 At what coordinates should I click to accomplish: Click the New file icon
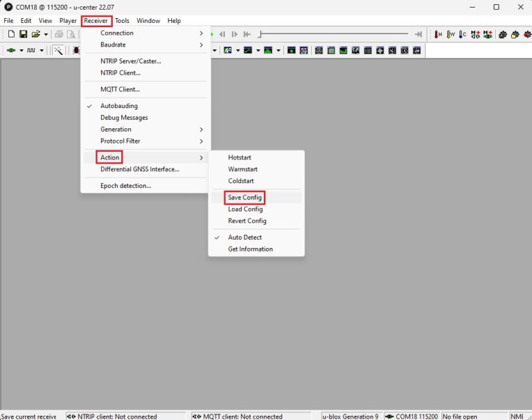pyautogui.click(x=11, y=34)
